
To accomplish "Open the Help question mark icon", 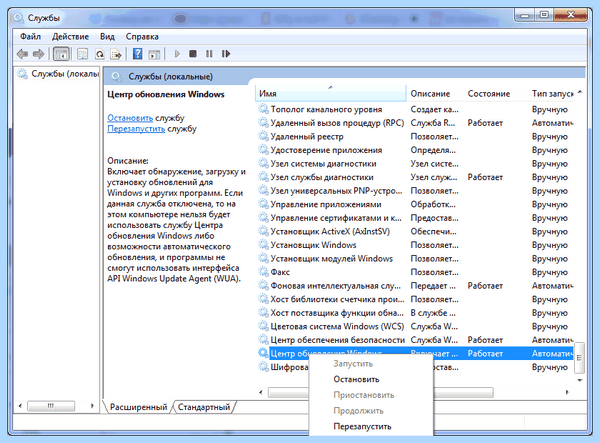I will (137, 54).
